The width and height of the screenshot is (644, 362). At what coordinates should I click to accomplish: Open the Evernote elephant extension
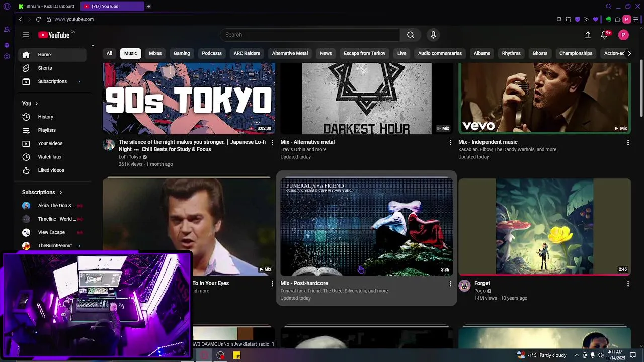click(608, 19)
